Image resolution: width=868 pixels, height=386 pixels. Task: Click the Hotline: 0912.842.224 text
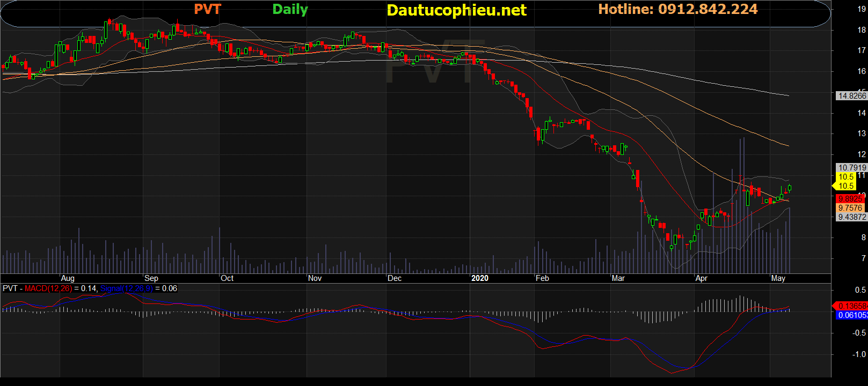678,9
